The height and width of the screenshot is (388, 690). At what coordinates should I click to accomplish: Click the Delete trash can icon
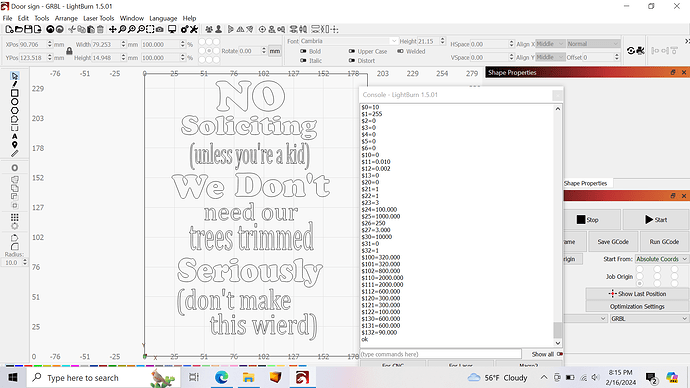click(100, 29)
